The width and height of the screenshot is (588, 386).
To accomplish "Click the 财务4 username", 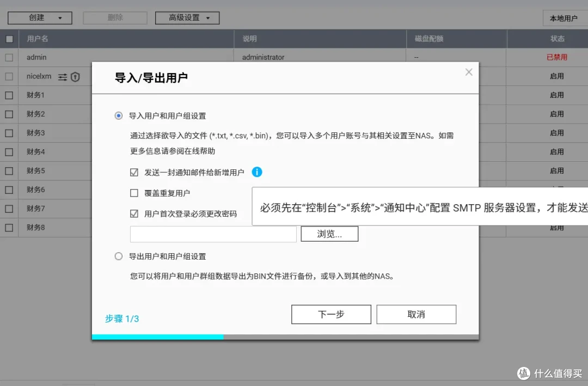I will (x=35, y=151).
